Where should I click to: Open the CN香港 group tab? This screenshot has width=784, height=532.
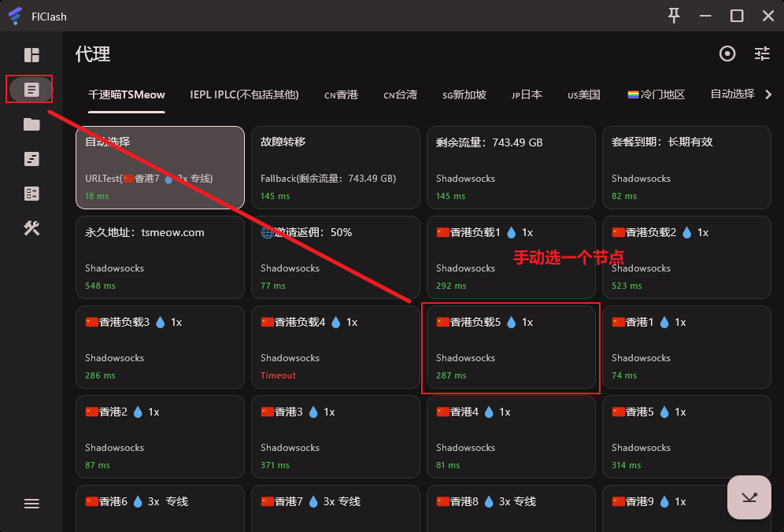point(341,94)
